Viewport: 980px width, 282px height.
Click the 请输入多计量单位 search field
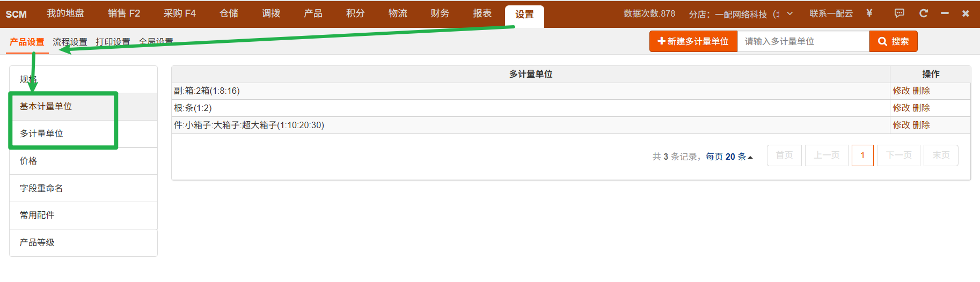[803, 41]
